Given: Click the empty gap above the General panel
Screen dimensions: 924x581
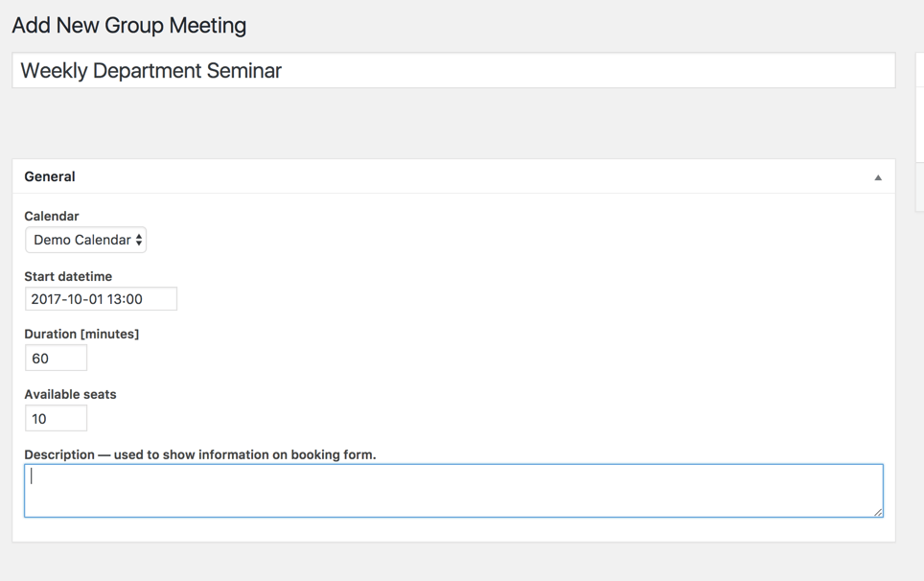Looking at the screenshot, I should tap(452, 125).
